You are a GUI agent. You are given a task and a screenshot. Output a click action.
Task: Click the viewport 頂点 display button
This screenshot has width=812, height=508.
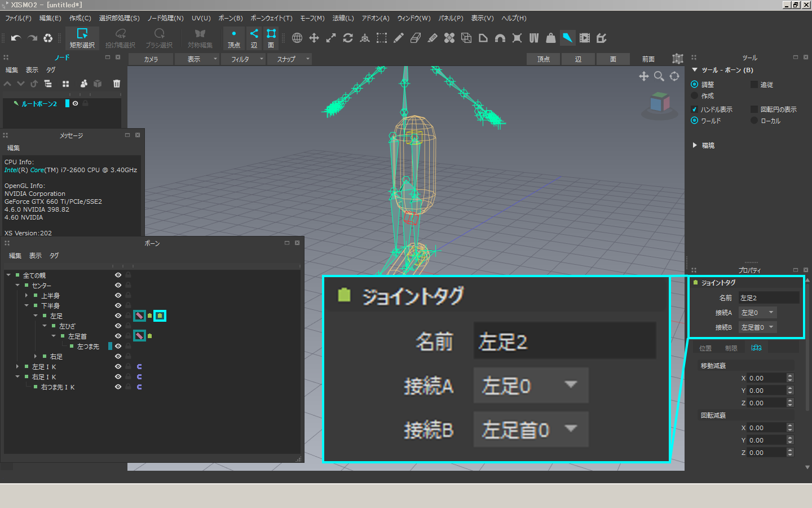click(x=543, y=59)
